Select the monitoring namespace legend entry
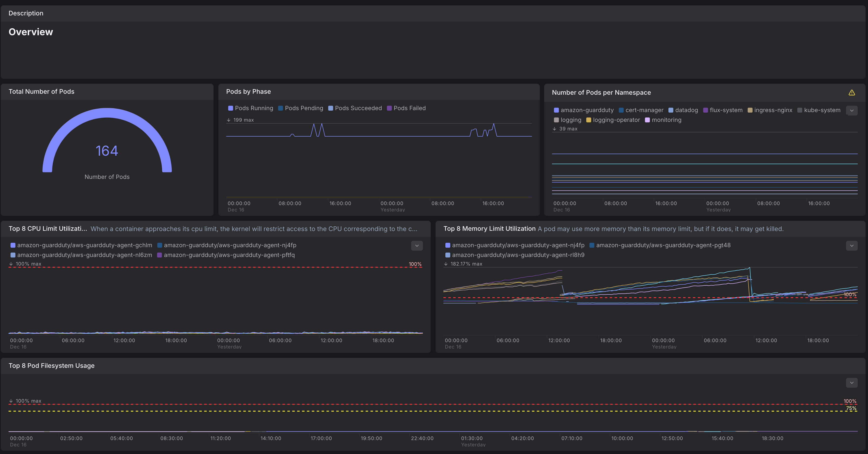The image size is (868, 454). tap(666, 120)
